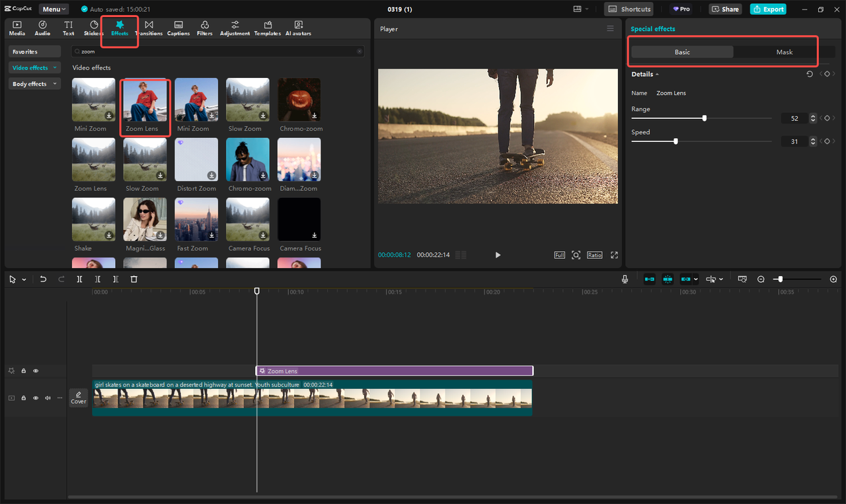Select the split clip tool in the timeline
This screenshot has height=504, width=846.
click(79, 279)
